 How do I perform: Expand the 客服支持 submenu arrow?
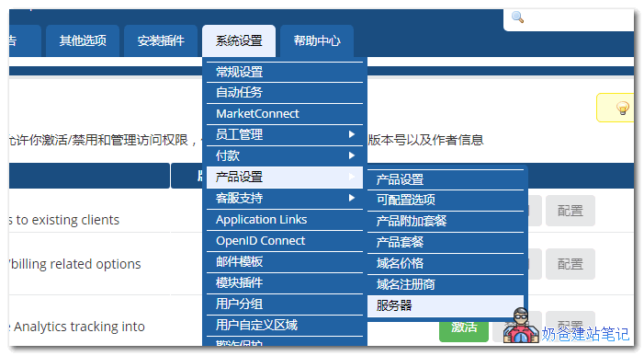[351, 198]
